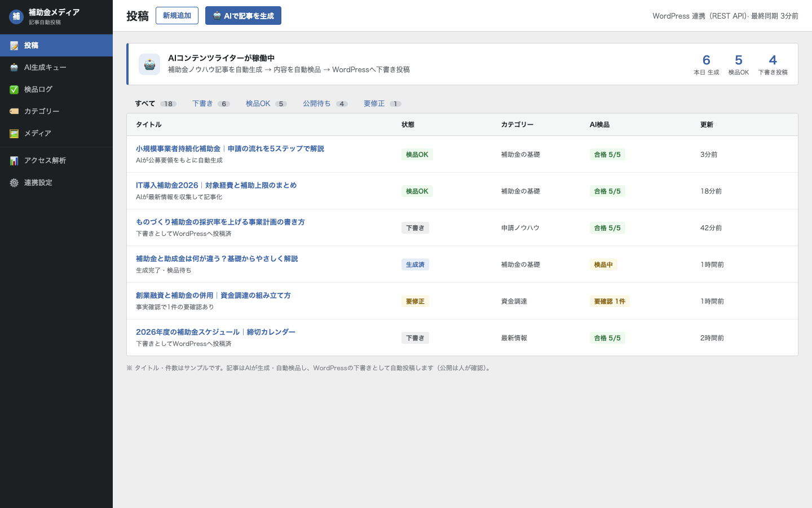Click the カテゴリー tag icon

14,112
